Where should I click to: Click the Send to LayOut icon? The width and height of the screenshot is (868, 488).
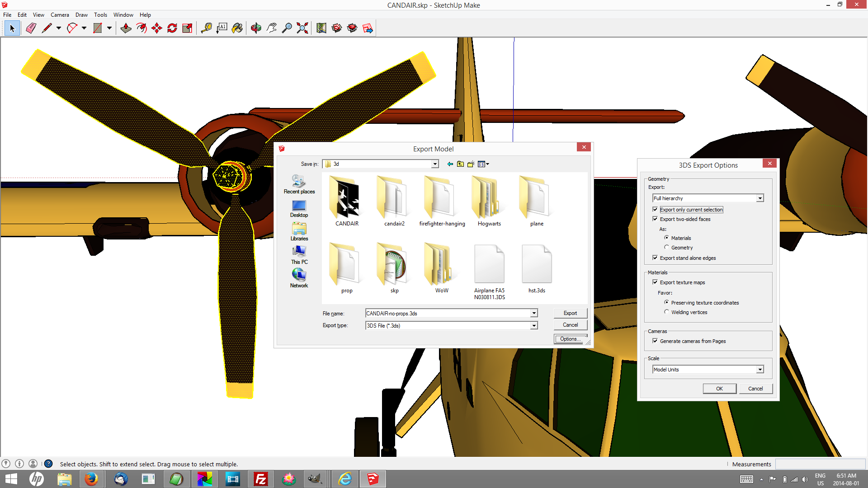(x=368, y=28)
